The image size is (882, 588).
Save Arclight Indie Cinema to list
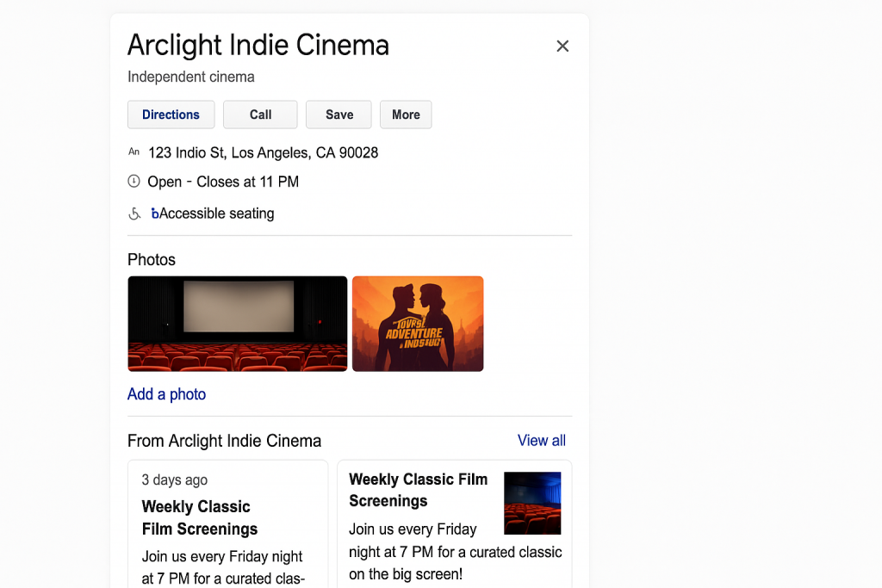point(339,115)
